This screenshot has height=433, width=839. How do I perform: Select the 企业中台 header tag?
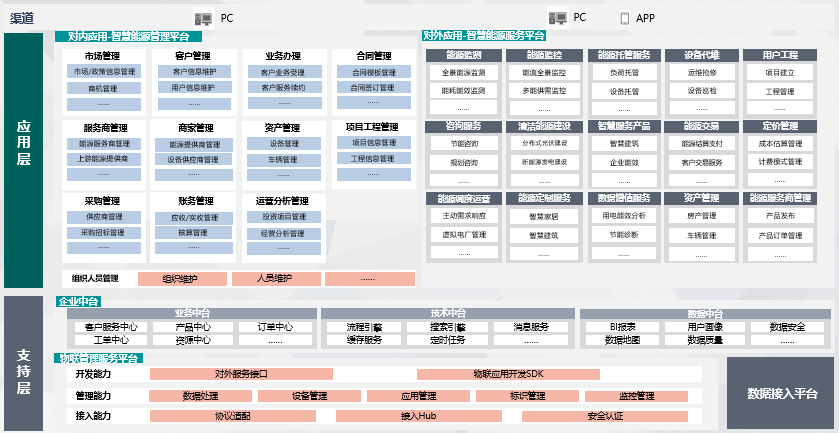(78, 302)
